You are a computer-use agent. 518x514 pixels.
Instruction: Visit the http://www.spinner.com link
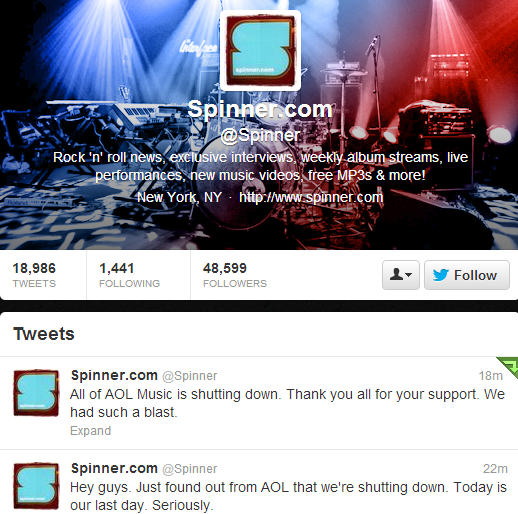[x=311, y=197]
